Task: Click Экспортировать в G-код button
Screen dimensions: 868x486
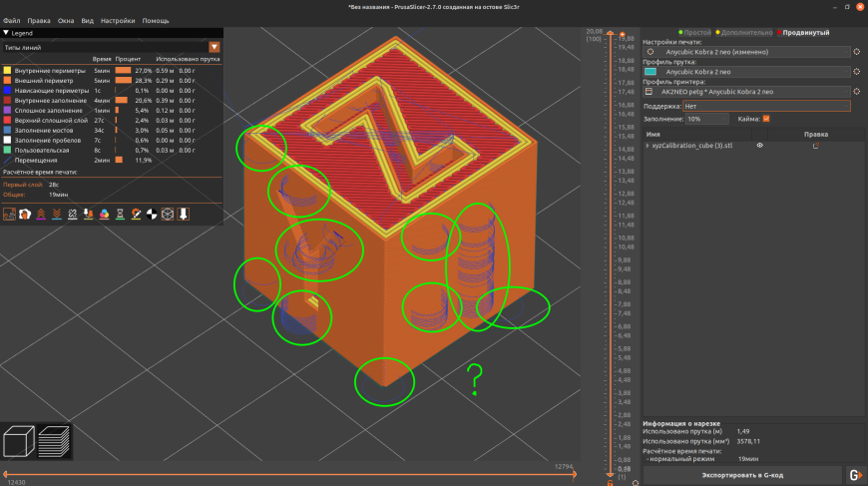Action: click(741, 475)
